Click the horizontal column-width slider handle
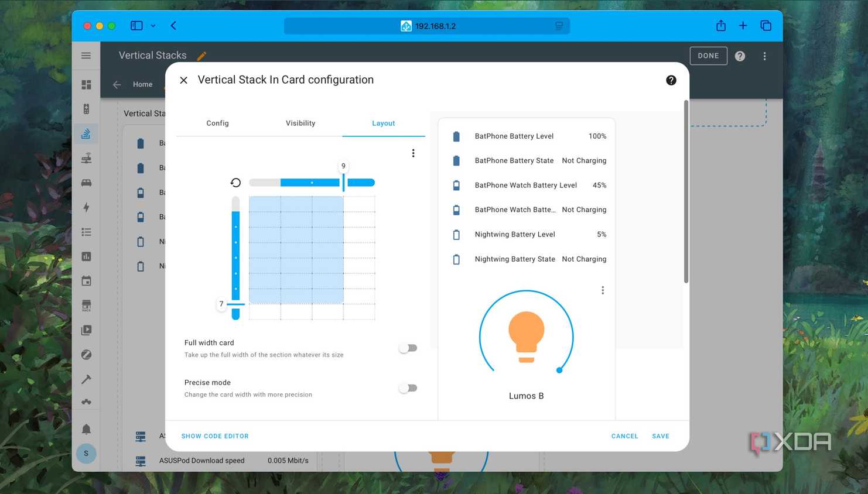This screenshot has height=494, width=868. 343,182
